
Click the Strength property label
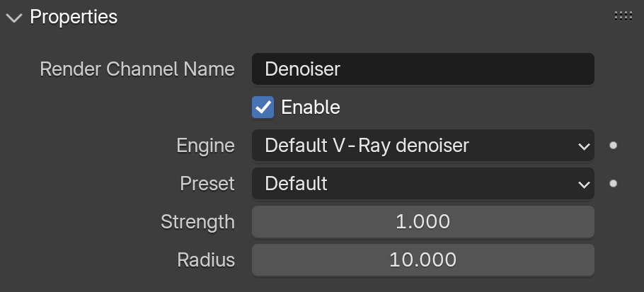pyautogui.click(x=197, y=222)
